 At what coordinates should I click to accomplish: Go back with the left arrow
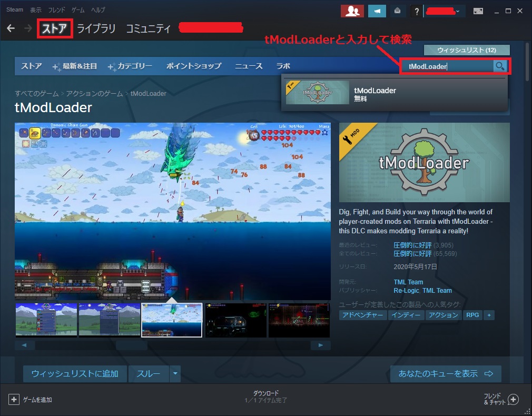click(x=11, y=28)
